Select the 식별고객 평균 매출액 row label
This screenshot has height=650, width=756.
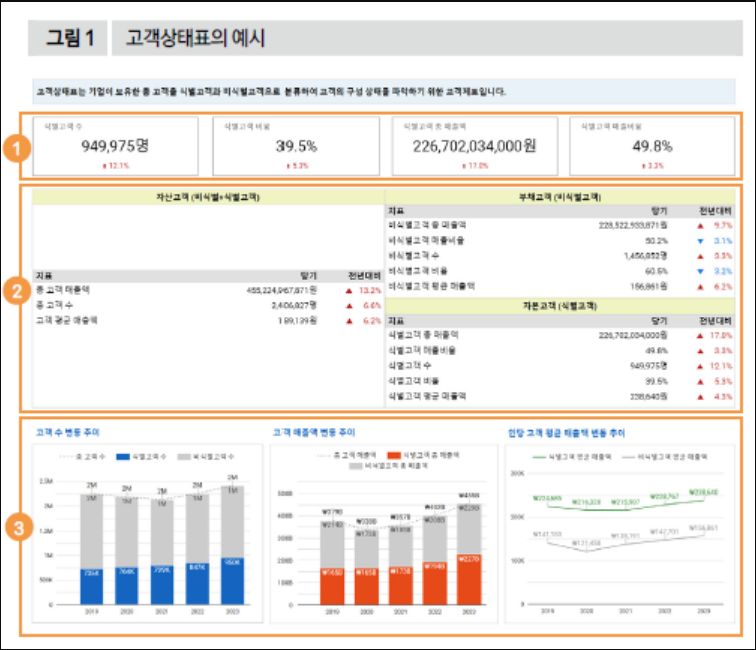(x=427, y=396)
